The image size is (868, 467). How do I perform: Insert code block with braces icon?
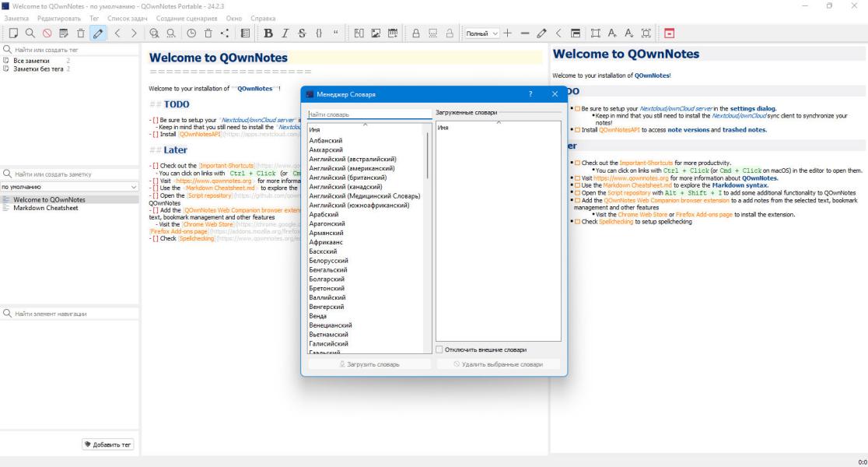click(319, 33)
